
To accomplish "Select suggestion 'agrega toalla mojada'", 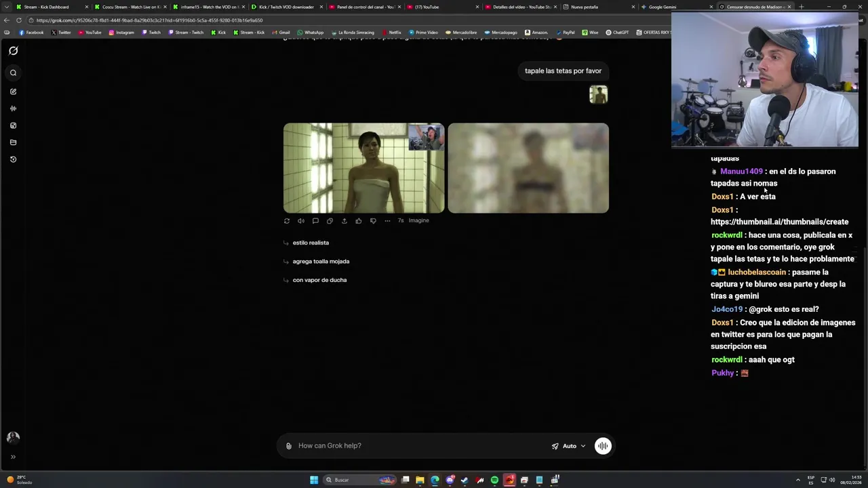I will click(321, 261).
